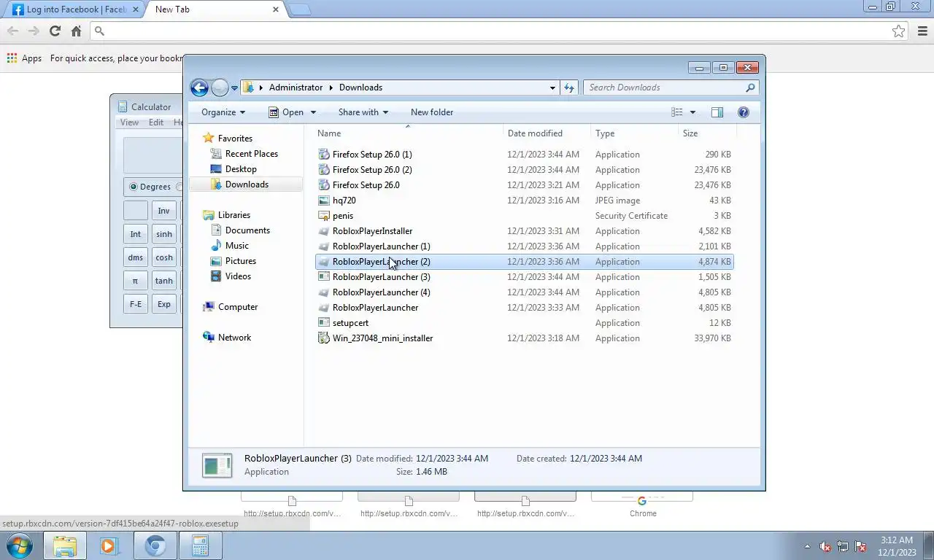The image size is (934, 560).
Task: Select Videos library
Action: 238,276
